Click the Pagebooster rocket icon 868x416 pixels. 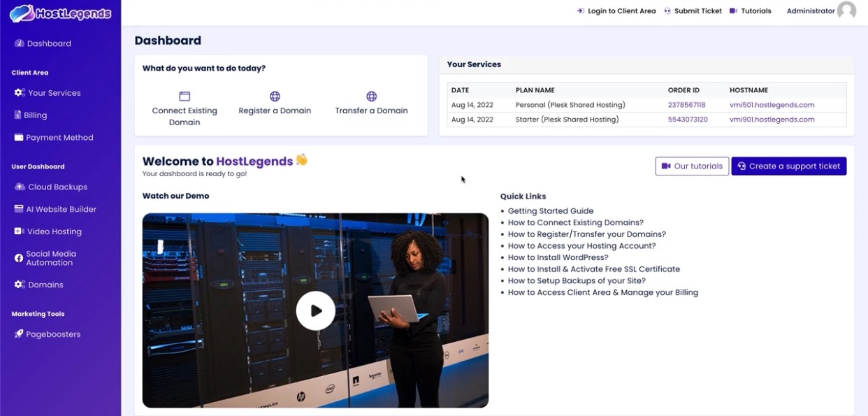tap(19, 334)
